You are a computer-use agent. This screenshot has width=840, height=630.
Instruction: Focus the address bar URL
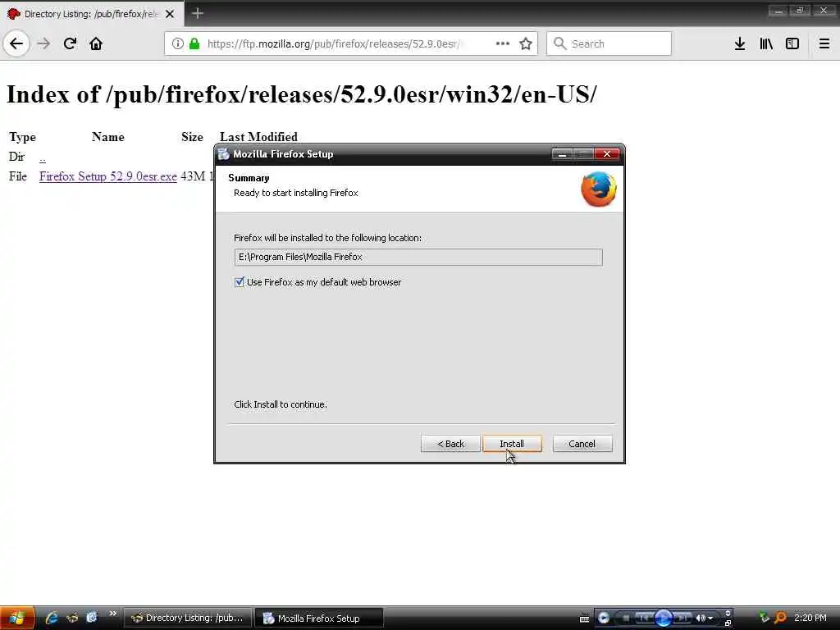coord(335,43)
